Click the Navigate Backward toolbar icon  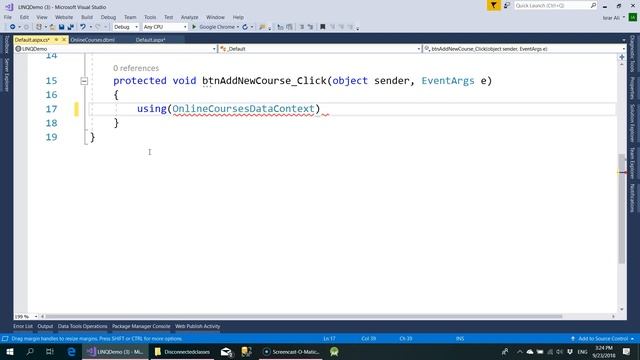pos(13,27)
